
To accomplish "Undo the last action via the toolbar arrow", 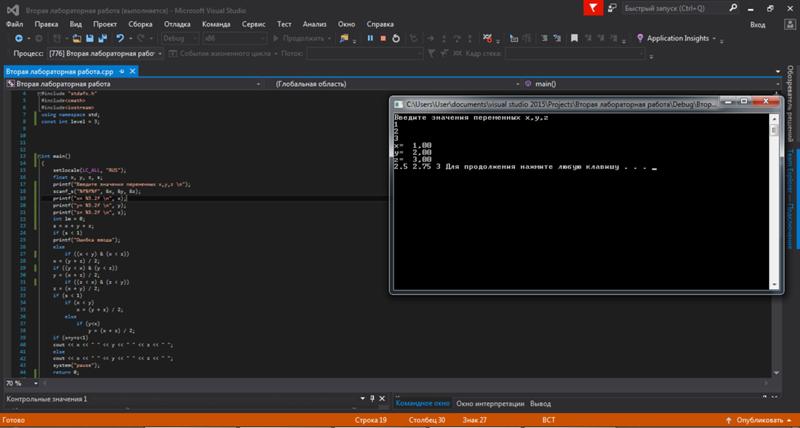I will (x=120, y=38).
